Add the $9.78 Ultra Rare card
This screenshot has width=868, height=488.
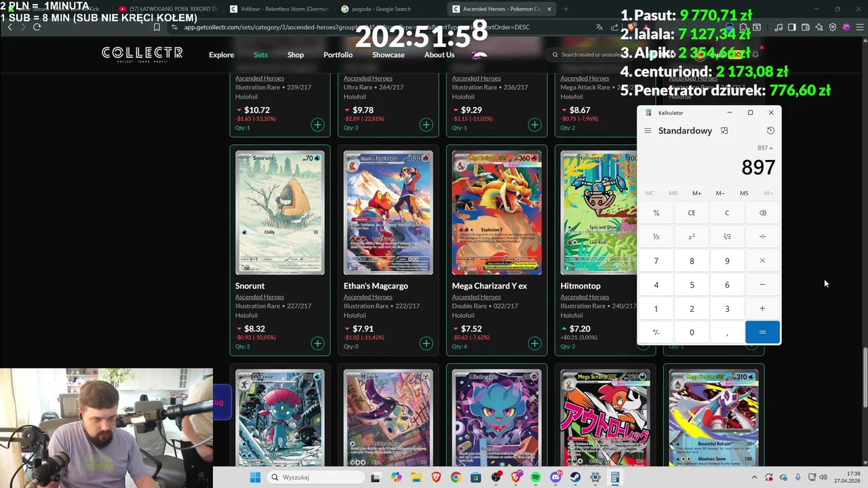[x=426, y=125]
